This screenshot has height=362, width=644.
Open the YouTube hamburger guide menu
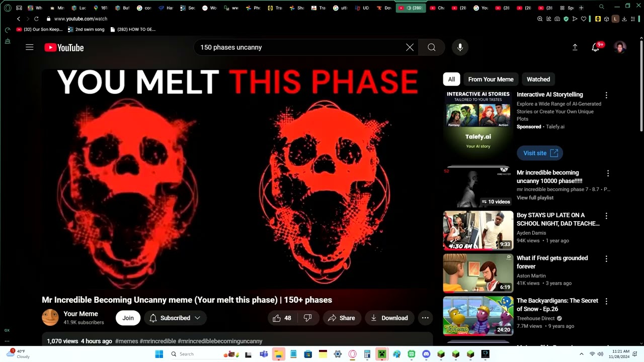tap(30, 47)
